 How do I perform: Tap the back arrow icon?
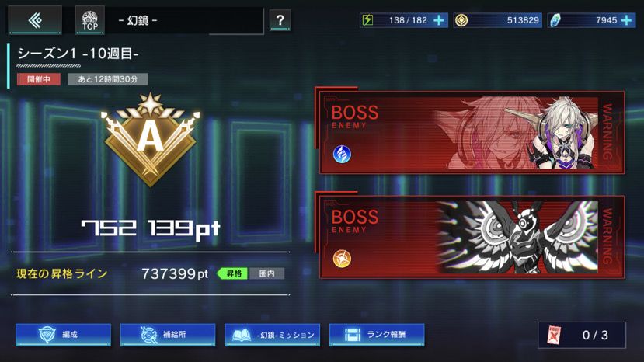pos(35,19)
